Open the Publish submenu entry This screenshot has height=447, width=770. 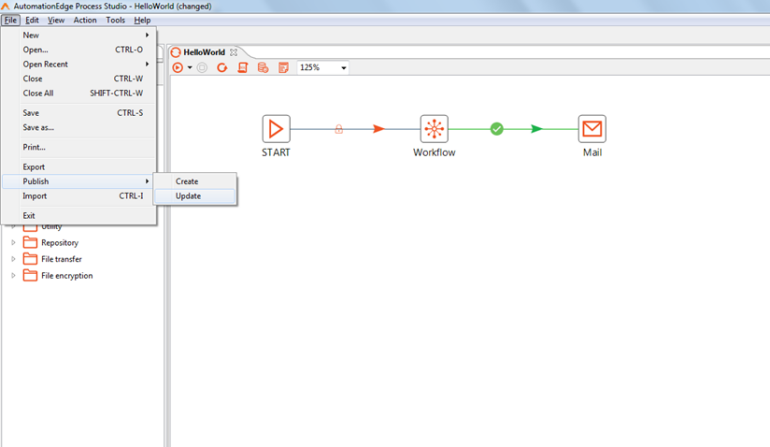click(80, 181)
